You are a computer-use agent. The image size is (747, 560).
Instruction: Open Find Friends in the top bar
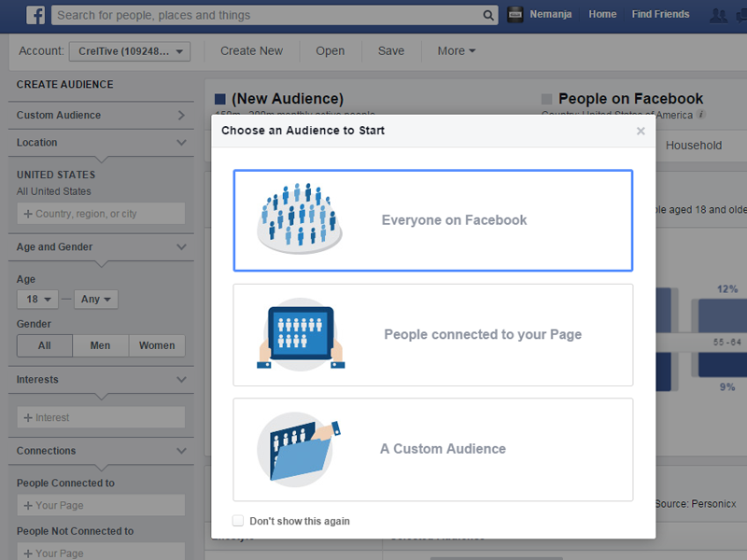point(660,14)
